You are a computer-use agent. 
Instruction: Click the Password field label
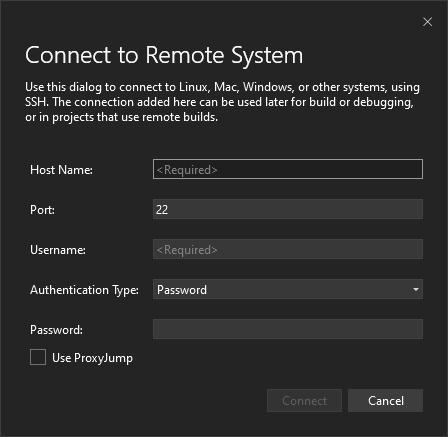click(56, 330)
